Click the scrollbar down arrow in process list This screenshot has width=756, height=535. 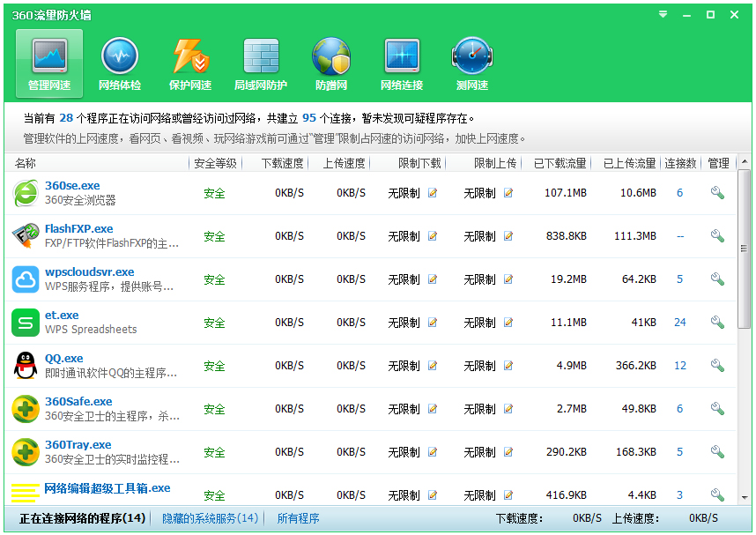click(745, 498)
